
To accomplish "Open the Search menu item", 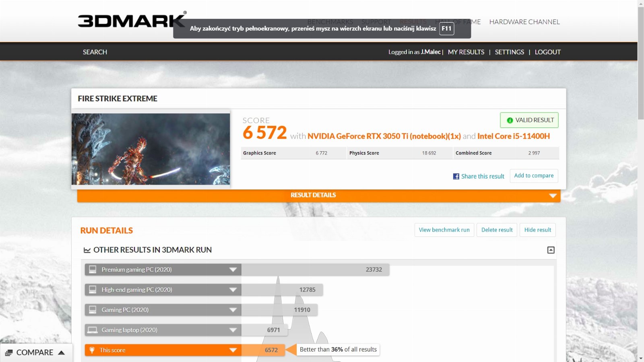I will tap(95, 52).
